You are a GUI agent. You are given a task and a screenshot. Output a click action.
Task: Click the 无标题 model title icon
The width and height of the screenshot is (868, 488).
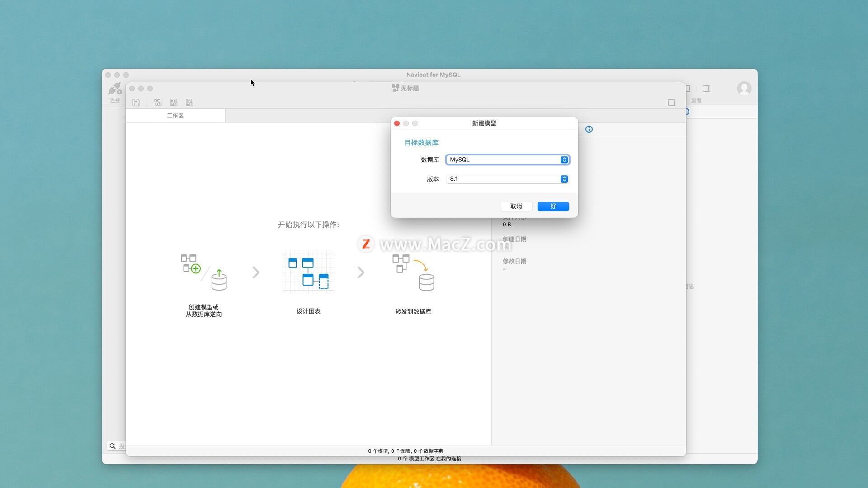(395, 88)
